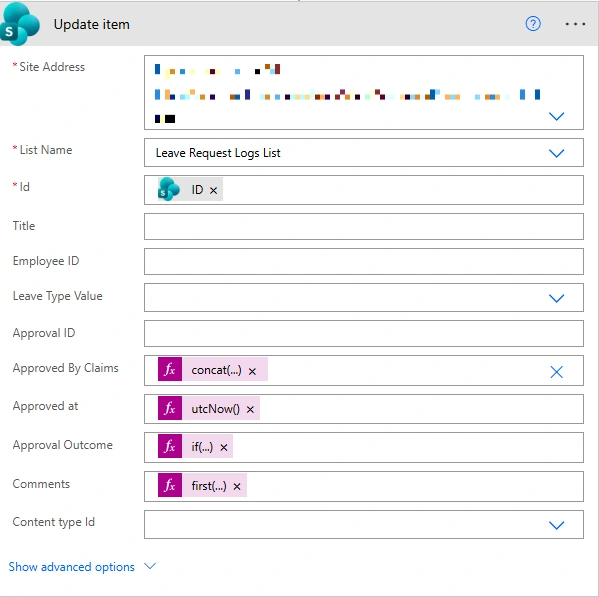Click into the Employee ID input field
Viewport: 599px width, 597px height.
(x=364, y=262)
